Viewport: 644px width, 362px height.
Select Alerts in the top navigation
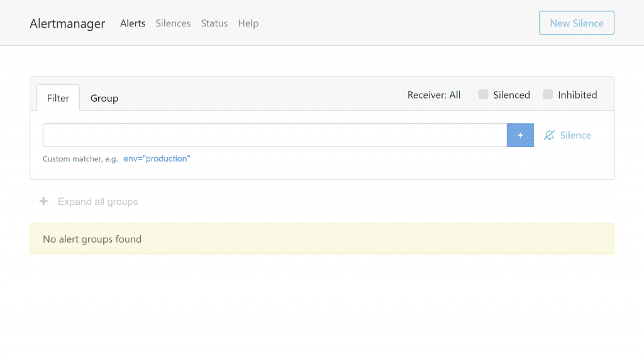pyautogui.click(x=133, y=23)
